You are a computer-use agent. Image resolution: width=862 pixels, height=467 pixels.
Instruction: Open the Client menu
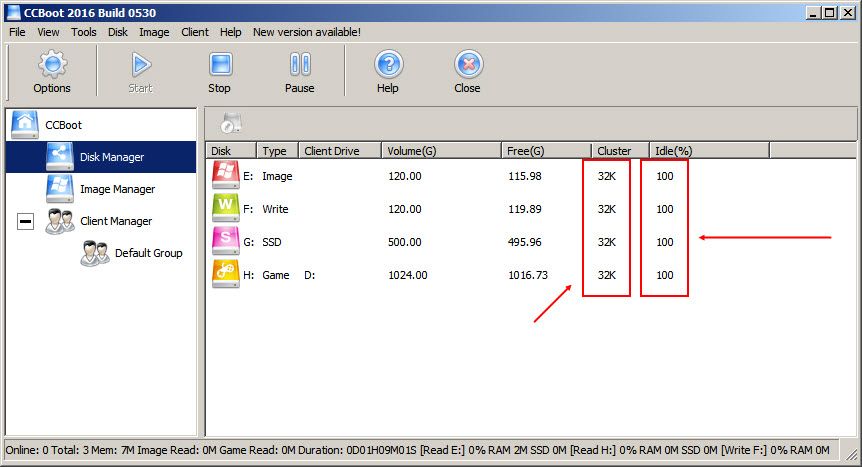pos(195,32)
